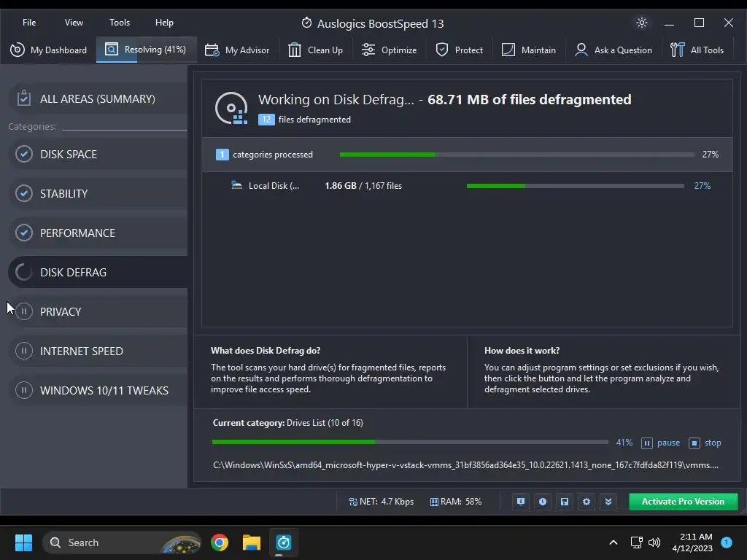
Task: Select the Performance category
Action: 98,233
